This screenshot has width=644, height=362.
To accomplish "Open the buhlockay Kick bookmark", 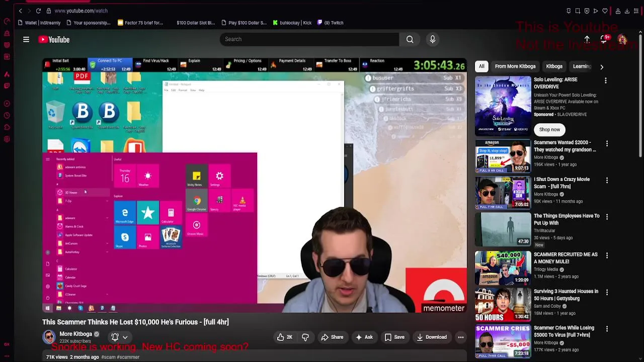I will click(292, 23).
